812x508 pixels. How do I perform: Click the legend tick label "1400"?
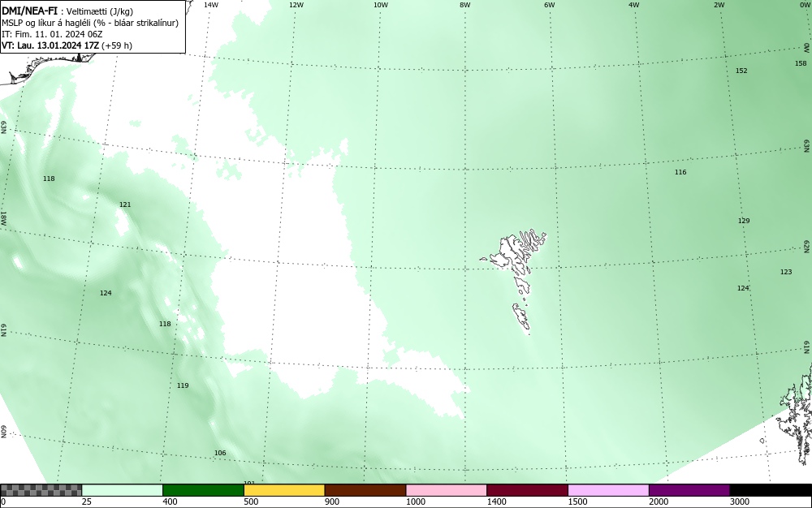point(496,502)
